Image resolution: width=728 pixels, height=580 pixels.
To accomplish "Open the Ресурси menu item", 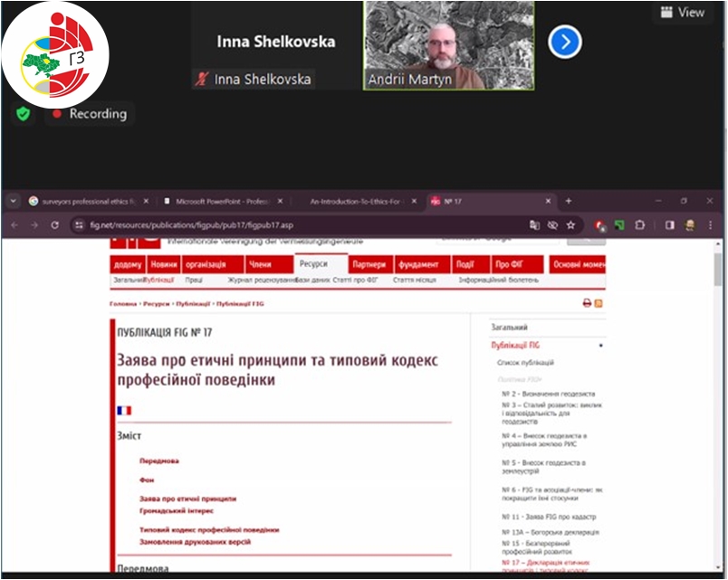I will click(321, 264).
